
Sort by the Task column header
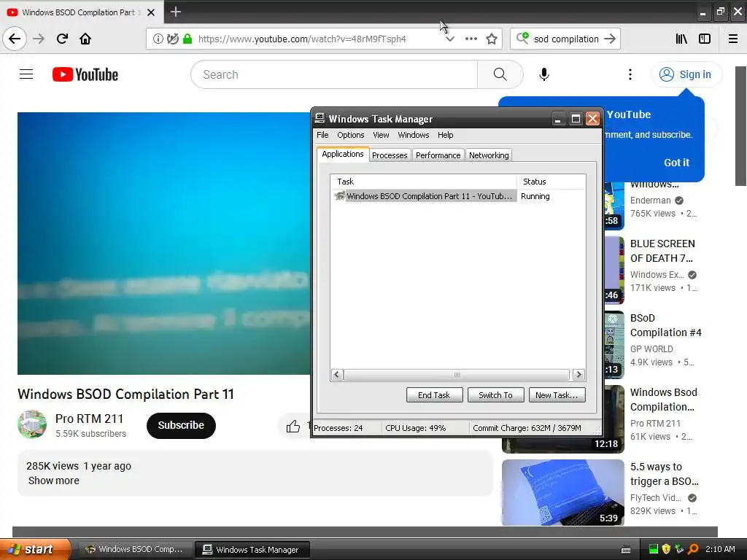(424, 182)
